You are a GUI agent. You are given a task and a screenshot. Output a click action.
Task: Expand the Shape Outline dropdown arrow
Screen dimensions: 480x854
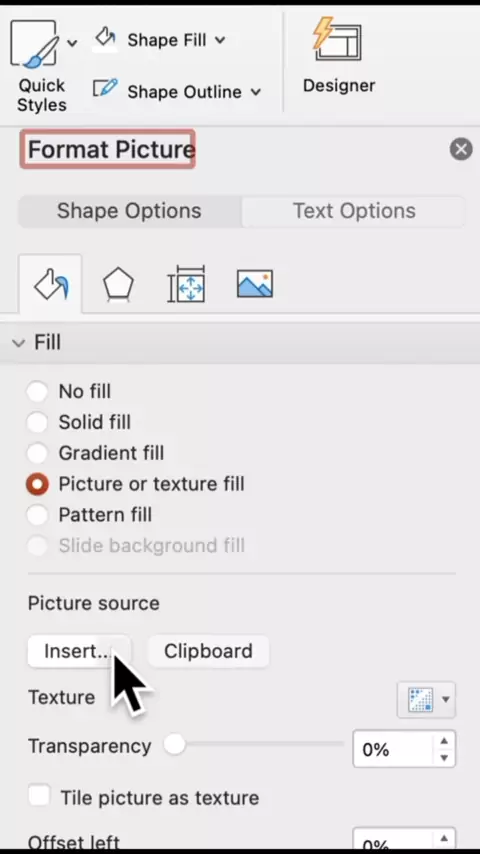click(256, 92)
